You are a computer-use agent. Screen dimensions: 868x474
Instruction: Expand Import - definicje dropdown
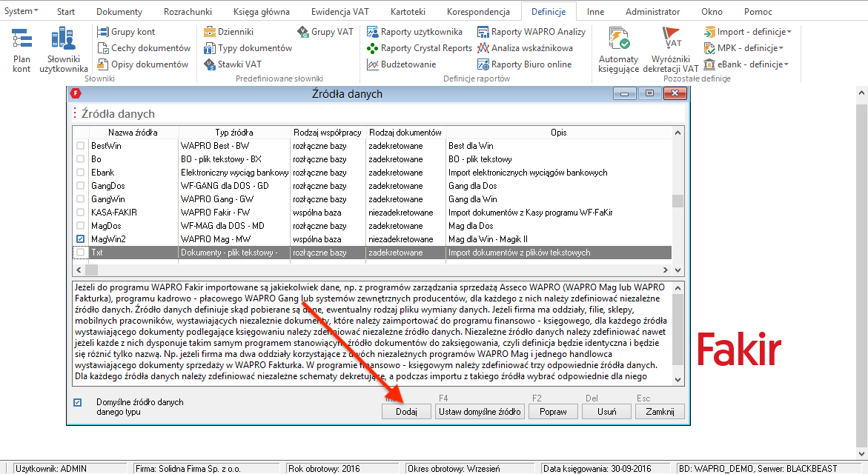coord(747,32)
